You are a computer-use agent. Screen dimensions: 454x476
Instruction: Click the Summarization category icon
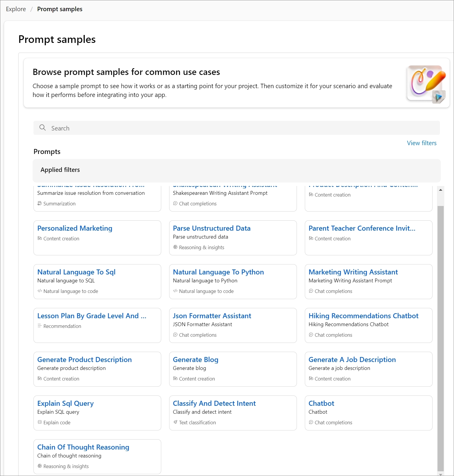(40, 203)
